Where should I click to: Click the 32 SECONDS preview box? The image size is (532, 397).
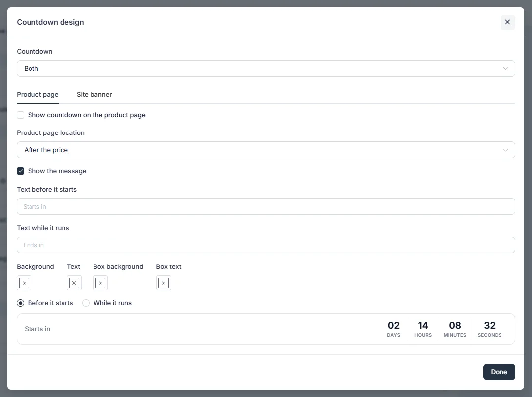pyautogui.click(x=490, y=329)
